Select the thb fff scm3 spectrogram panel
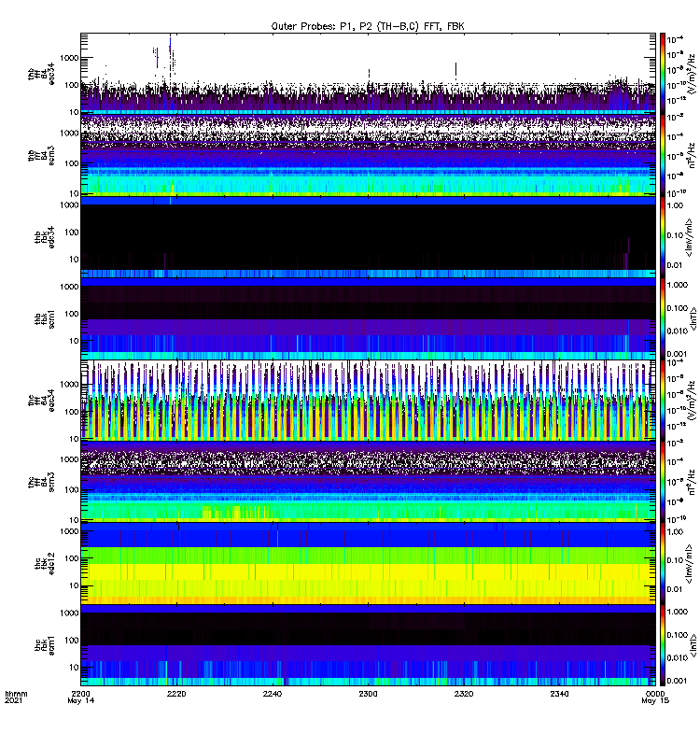Viewport: 700px width, 747px height. point(368,155)
